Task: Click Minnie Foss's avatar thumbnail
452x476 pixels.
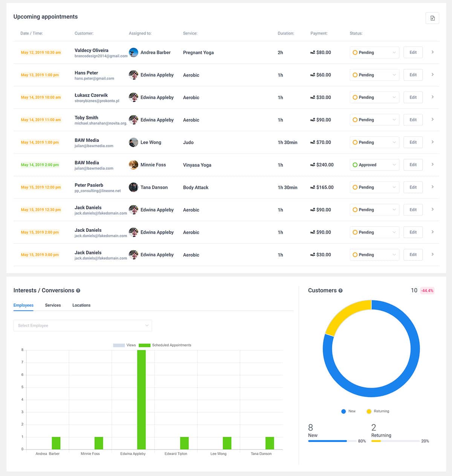Action: [133, 165]
